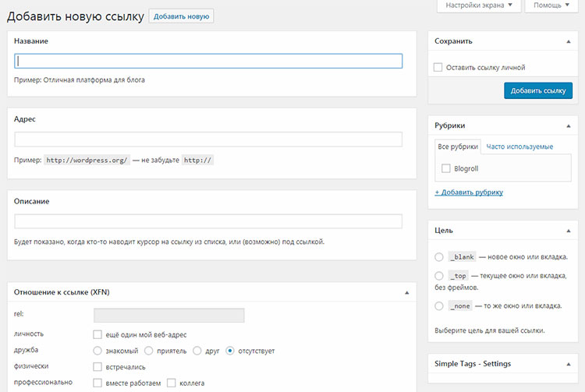Focus the Описание input field
585x392 pixels.
click(208, 221)
